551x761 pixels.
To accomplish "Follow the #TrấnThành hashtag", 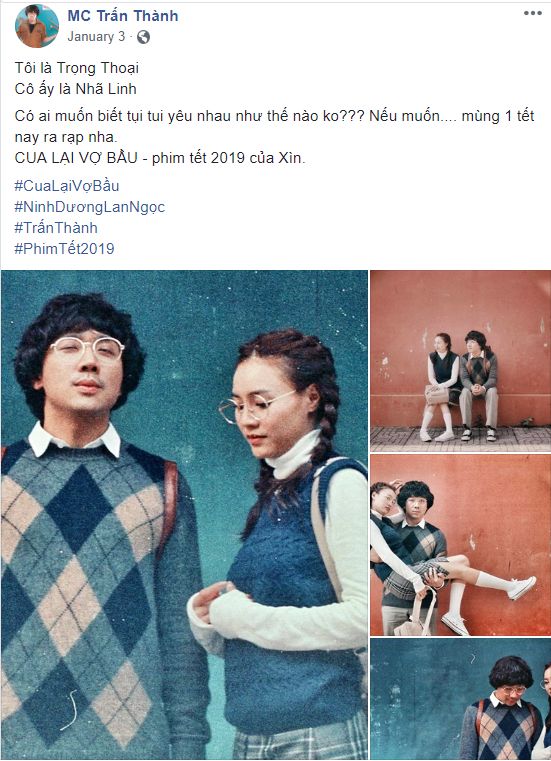I will (56, 228).
